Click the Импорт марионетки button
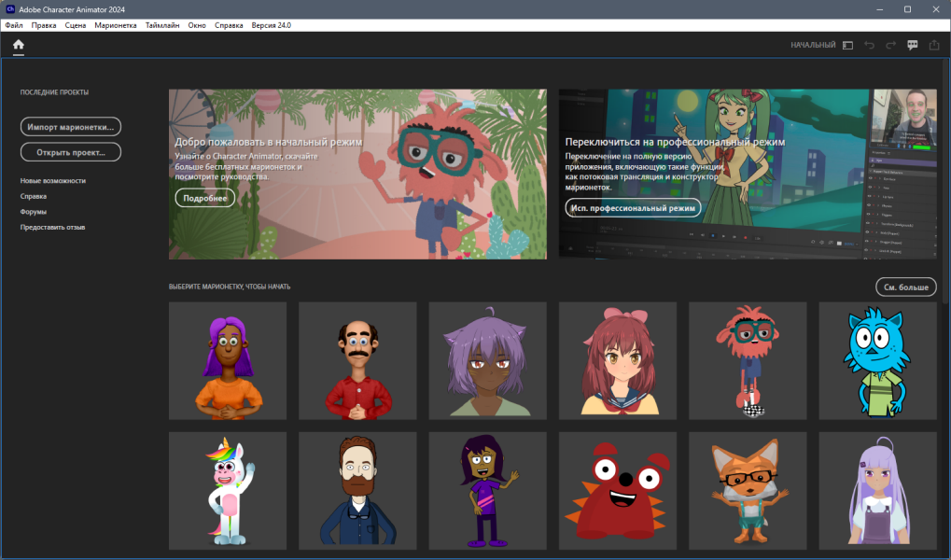Screen dimensions: 951x560 tap(71, 127)
